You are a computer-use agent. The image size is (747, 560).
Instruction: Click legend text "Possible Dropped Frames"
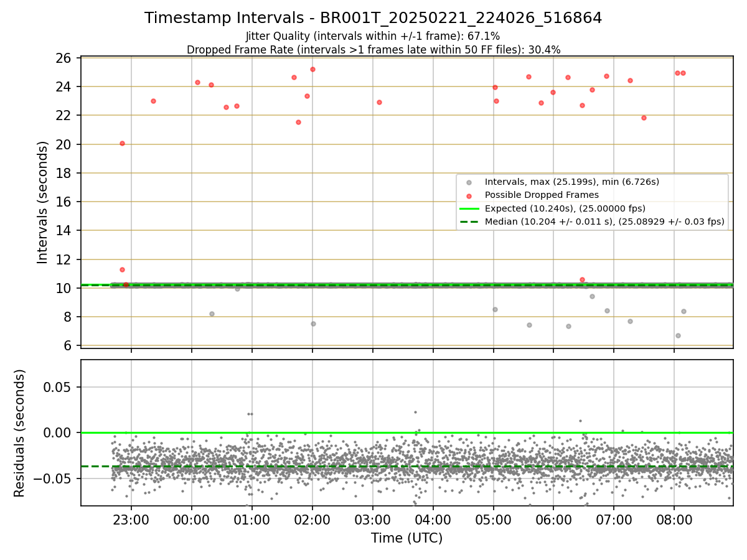pos(542,195)
